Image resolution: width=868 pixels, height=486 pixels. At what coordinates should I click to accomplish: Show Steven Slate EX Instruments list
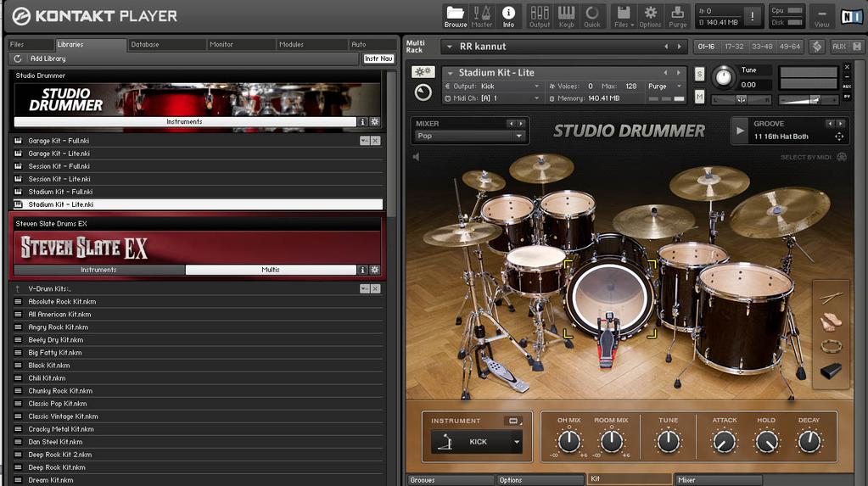click(99, 270)
